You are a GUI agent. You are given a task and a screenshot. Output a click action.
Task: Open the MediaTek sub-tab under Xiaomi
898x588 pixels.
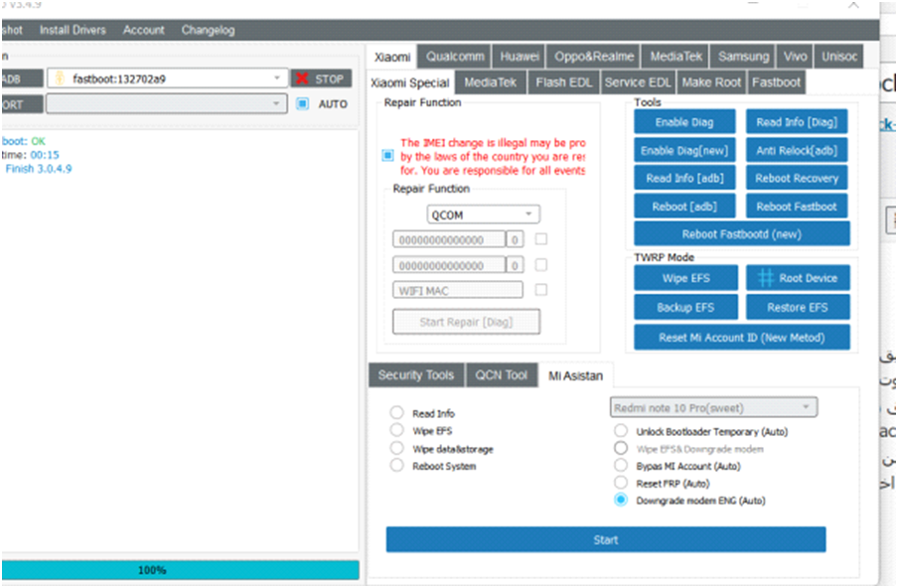491,82
